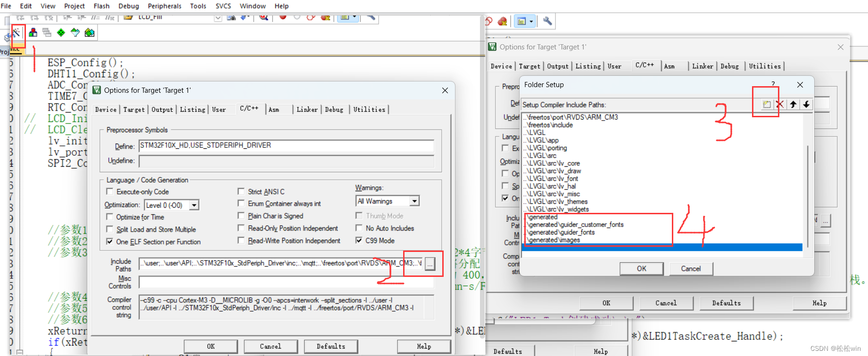Enable the Strict ANSI C checkbox

coord(241,192)
